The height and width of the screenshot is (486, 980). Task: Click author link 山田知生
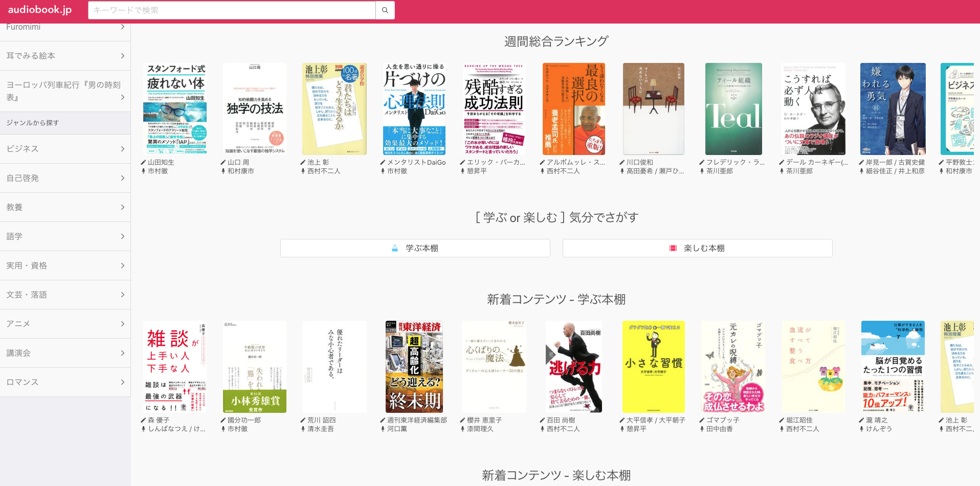tap(161, 162)
